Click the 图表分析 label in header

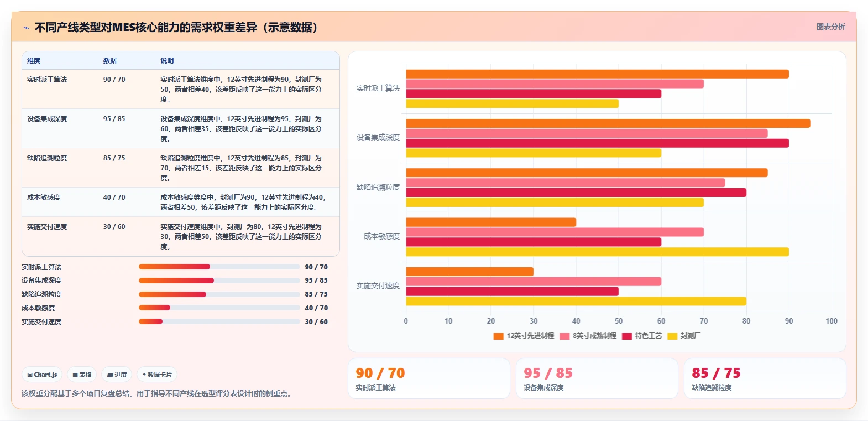(x=830, y=27)
